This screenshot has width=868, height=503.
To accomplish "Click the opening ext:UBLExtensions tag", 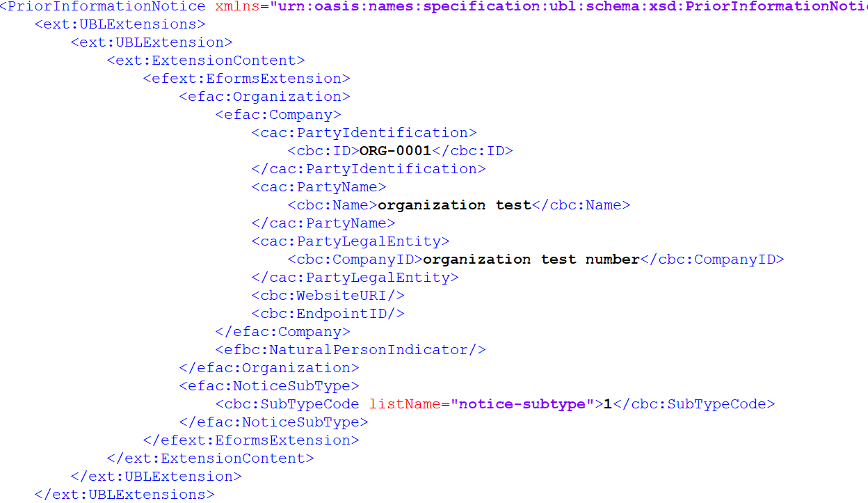I will pos(120,24).
